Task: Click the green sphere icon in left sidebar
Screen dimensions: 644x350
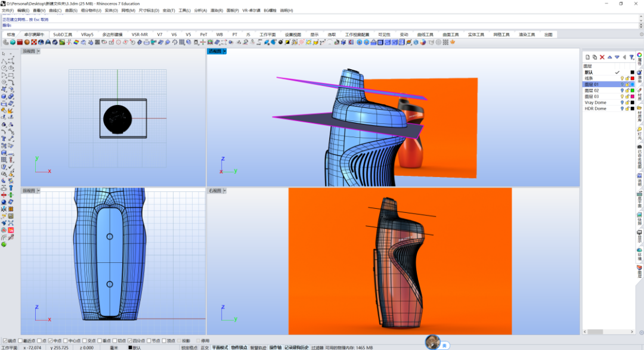Action: click(x=4, y=244)
